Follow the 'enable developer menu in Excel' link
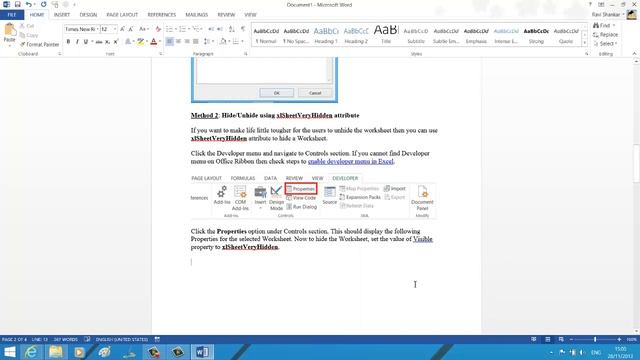The image size is (640, 360). point(351,161)
